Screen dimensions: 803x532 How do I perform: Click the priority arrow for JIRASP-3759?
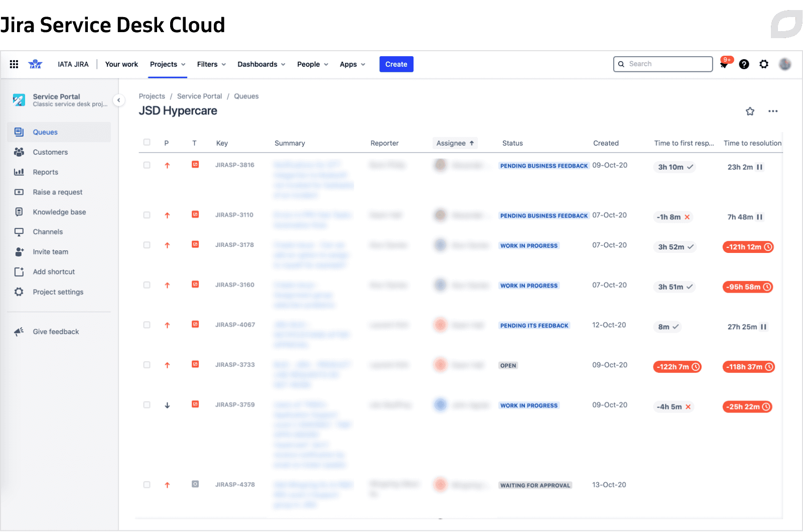[x=167, y=405]
